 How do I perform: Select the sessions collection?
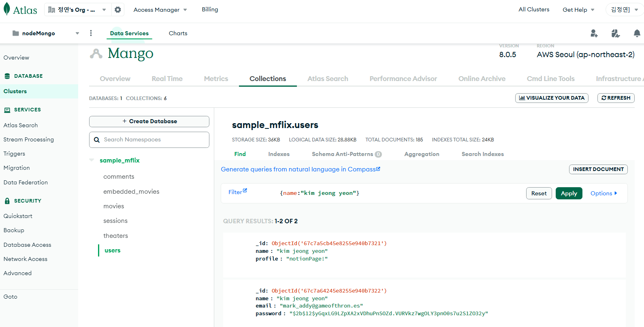click(115, 221)
